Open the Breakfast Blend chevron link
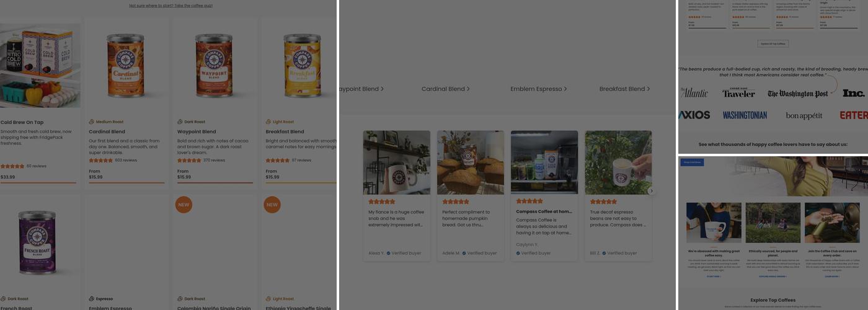The height and width of the screenshot is (310, 868). coord(624,89)
